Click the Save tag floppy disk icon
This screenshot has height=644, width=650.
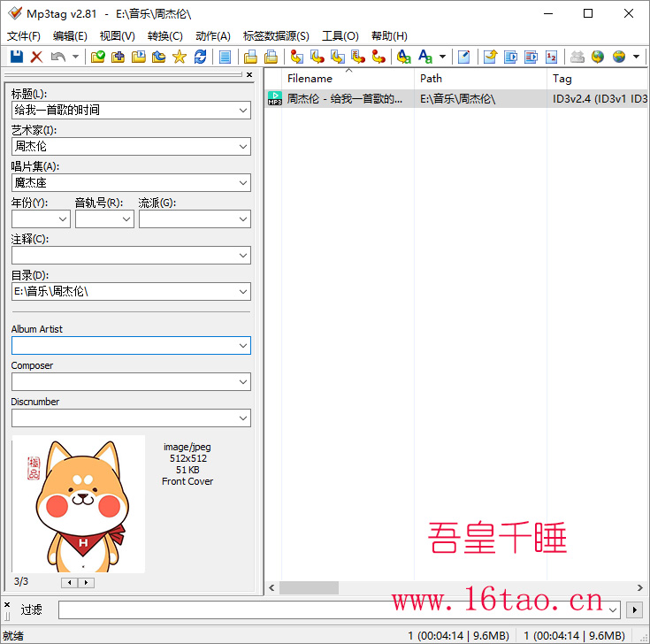[x=16, y=57]
